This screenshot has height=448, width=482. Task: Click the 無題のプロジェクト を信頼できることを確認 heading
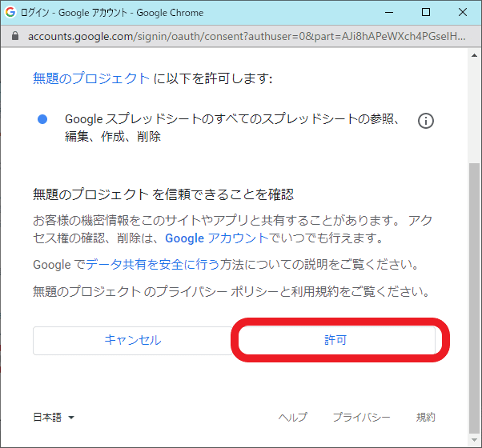point(163,194)
